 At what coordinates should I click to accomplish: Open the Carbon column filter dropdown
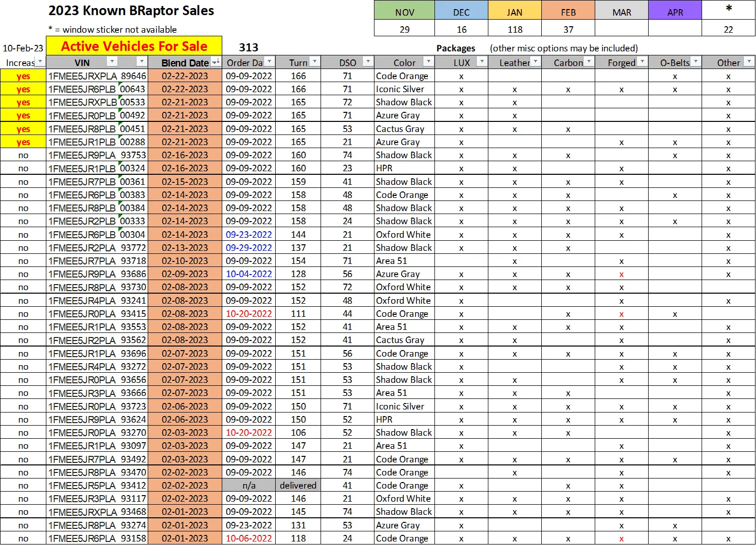589,61
